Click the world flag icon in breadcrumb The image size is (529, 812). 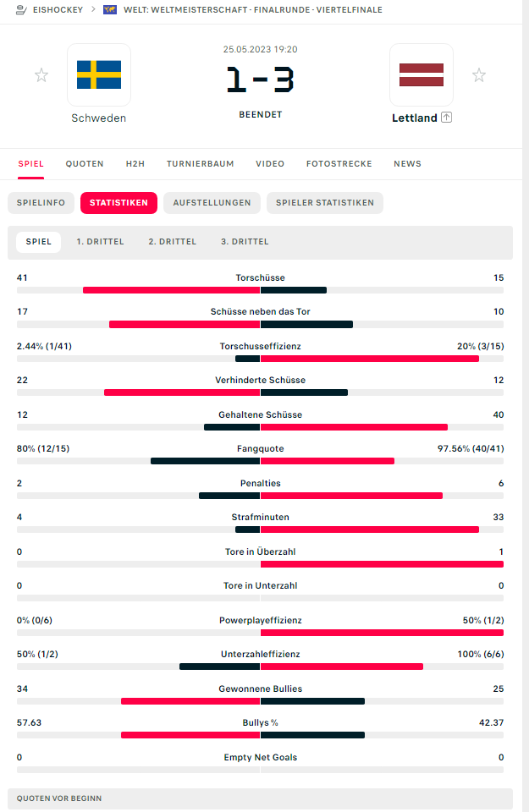(x=109, y=10)
